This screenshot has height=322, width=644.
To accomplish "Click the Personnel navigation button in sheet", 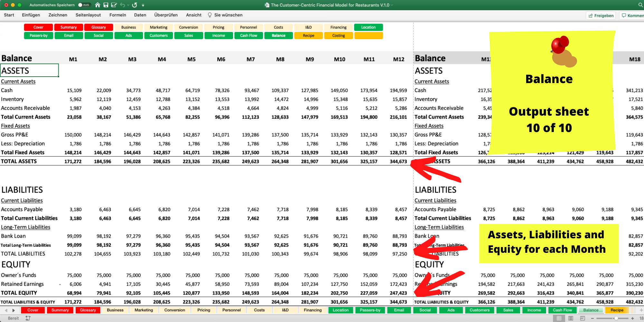I will tap(249, 27).
